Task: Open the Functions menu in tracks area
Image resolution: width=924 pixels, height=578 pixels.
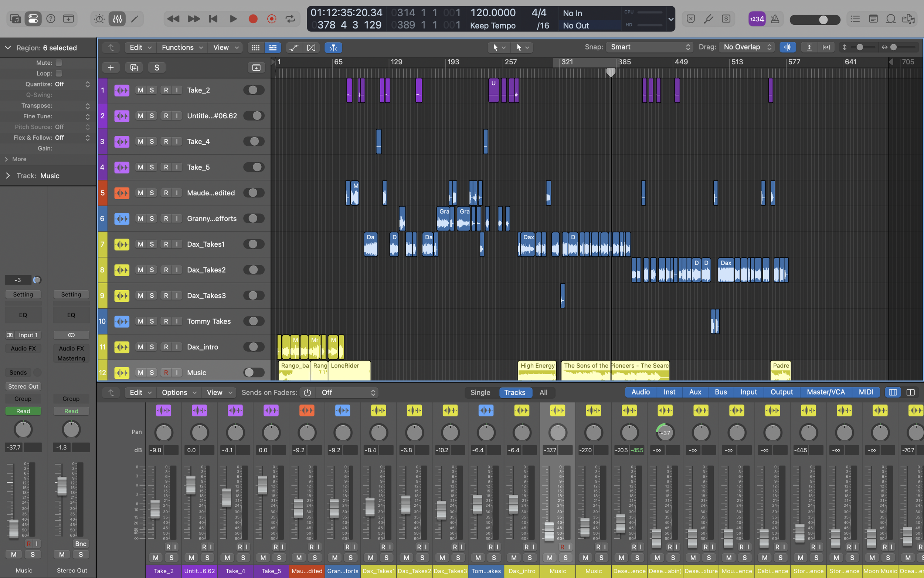Action: tap(182, 47)
